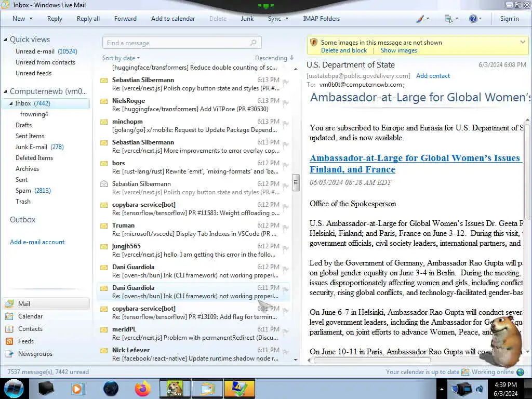
Task: Click Show images link
Action: pyautogui.click(x=398, y=50)
